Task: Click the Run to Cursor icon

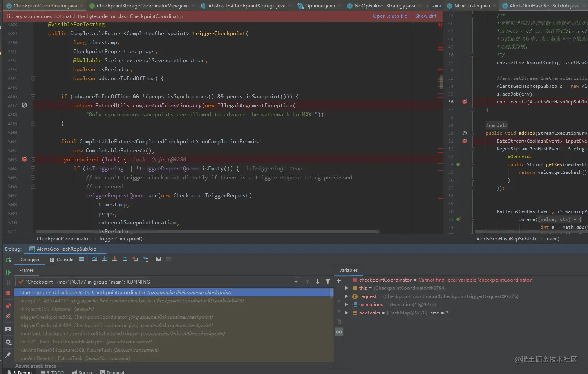Action: click(145, 259)
